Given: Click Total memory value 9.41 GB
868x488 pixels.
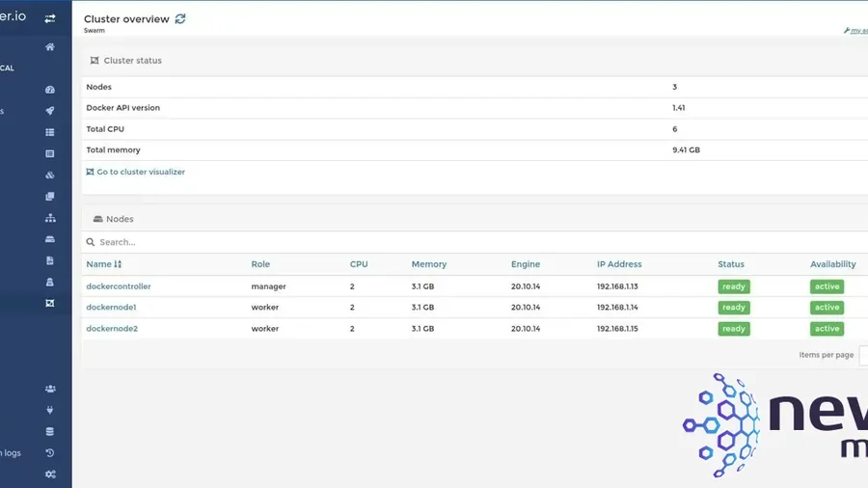Looking at the screenshot, I should click(686, 149).
